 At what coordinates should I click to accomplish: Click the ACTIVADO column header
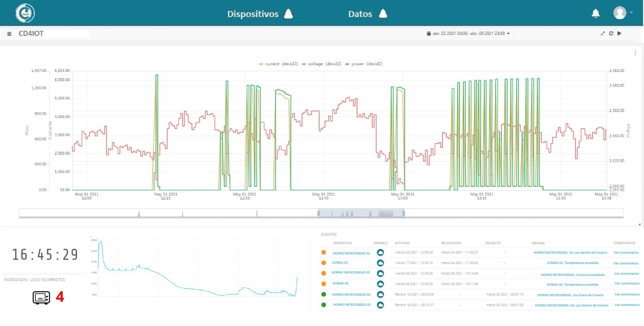402,243
